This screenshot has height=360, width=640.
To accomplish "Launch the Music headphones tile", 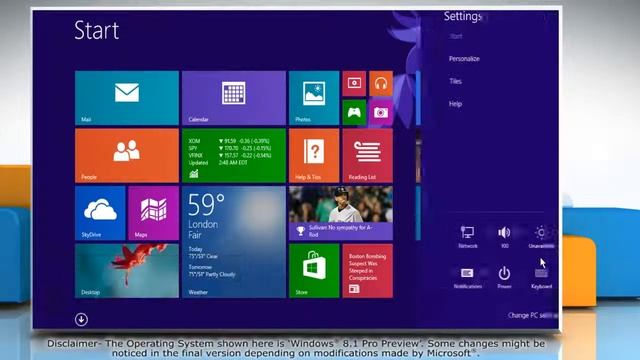I will pyautogui.click(x=381, y=83).
